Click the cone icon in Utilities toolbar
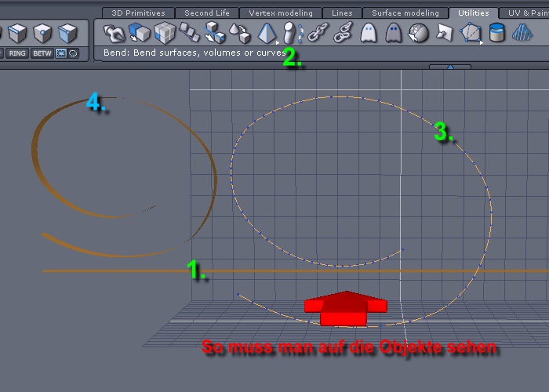The height and width of the screenshot is (392, 549). click(x=267, y=33)
